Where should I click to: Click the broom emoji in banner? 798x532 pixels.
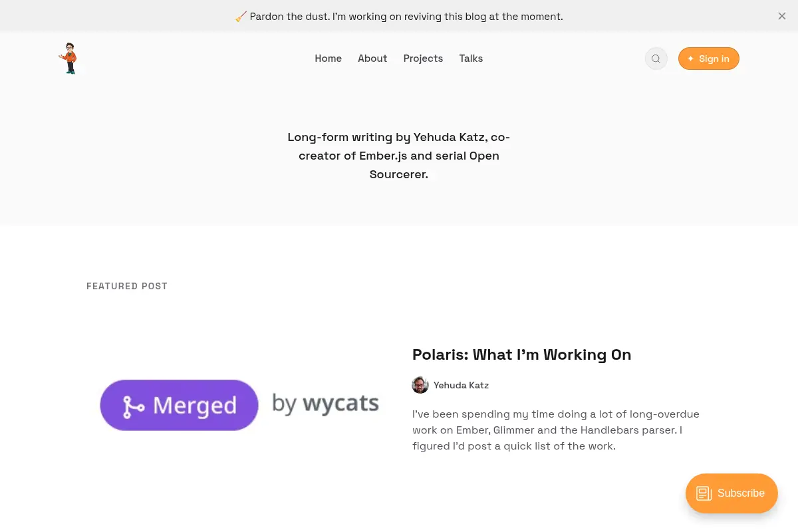coord(241,17)
